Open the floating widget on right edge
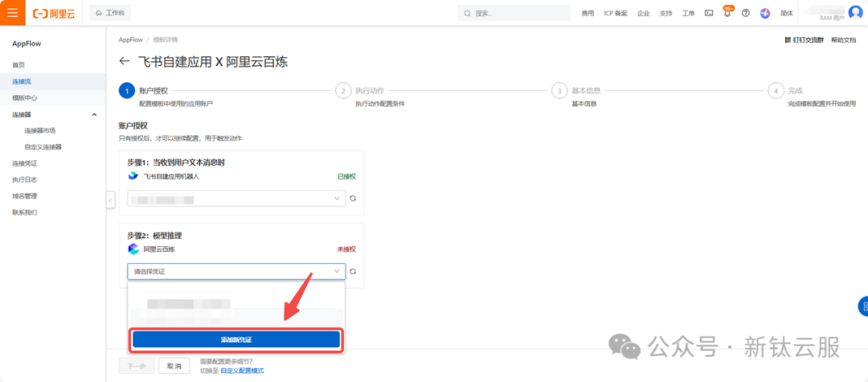The height and width of the screenshot is (382, 868). click(863, 306)
